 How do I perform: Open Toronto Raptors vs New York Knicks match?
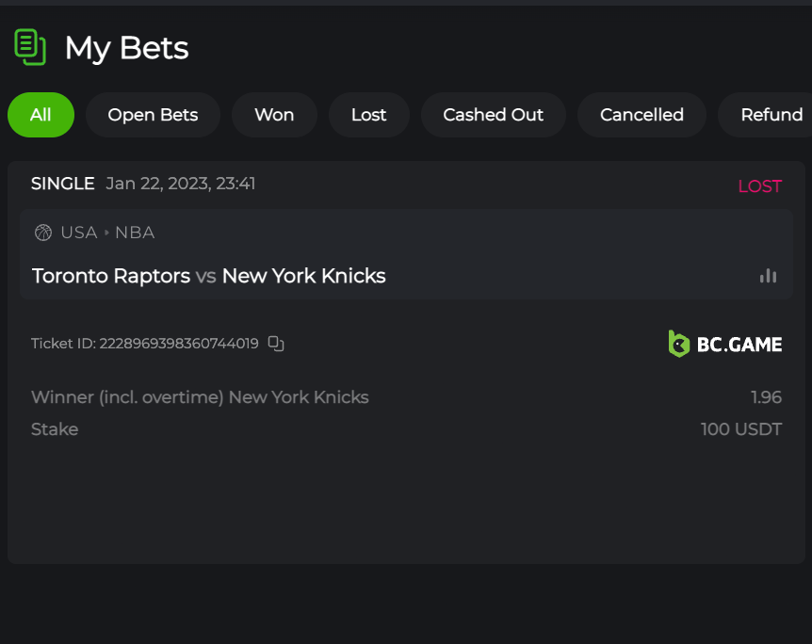click(209, 276)
